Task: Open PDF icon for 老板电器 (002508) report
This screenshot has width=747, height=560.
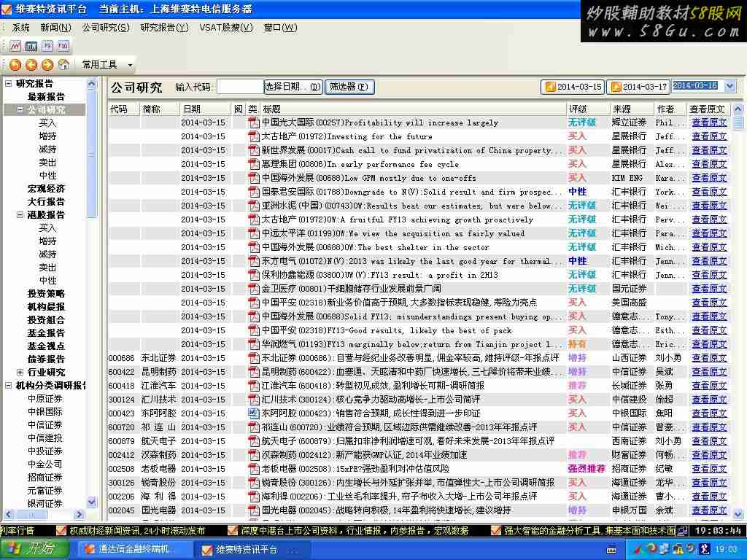Action: click(x=254, y=469)
